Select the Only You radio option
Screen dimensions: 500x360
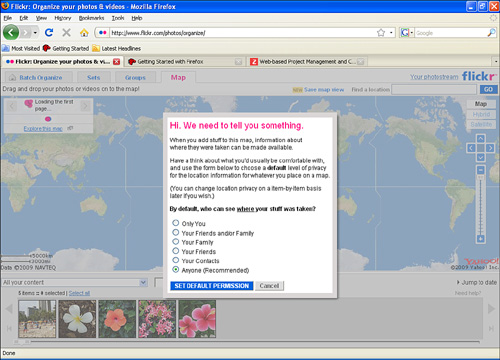176,223
